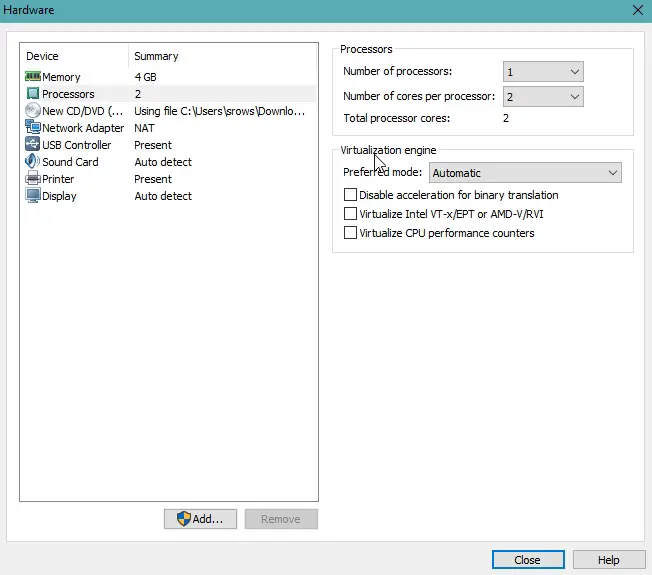Screen dimensions: 652x575
Task: Click the Using file C:\Users summary text
Action: tap(220, 111)
